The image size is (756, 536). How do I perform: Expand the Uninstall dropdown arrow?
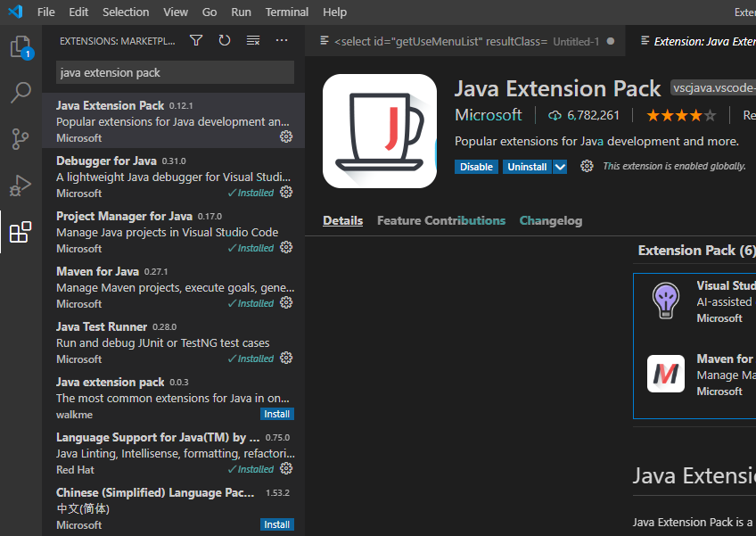[560, 167]
